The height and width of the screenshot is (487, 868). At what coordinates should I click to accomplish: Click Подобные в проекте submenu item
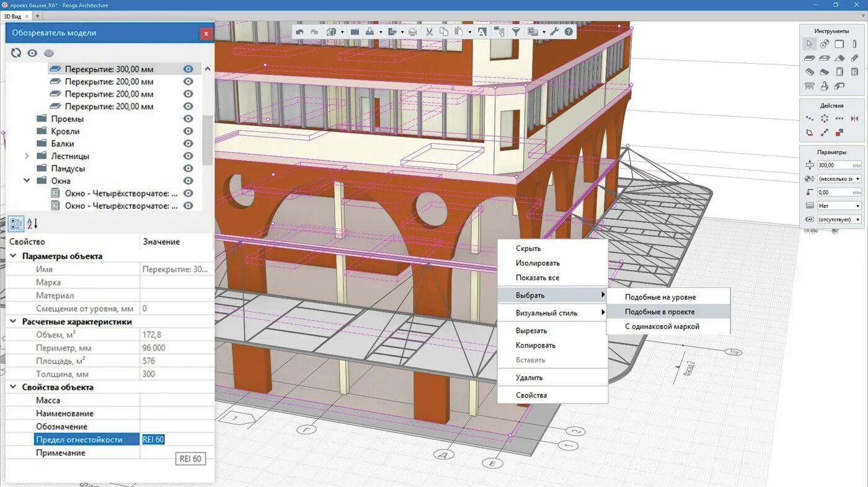point(668,312)
